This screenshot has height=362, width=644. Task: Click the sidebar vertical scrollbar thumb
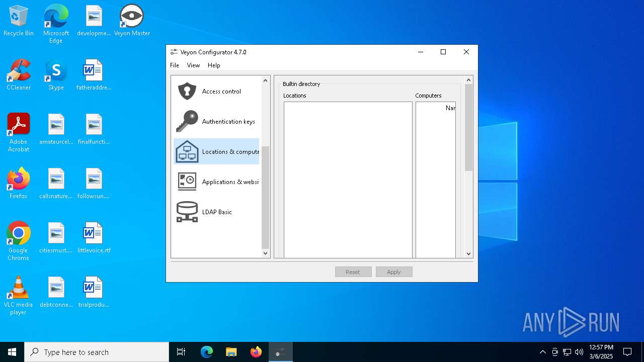(x=266, y=197)
